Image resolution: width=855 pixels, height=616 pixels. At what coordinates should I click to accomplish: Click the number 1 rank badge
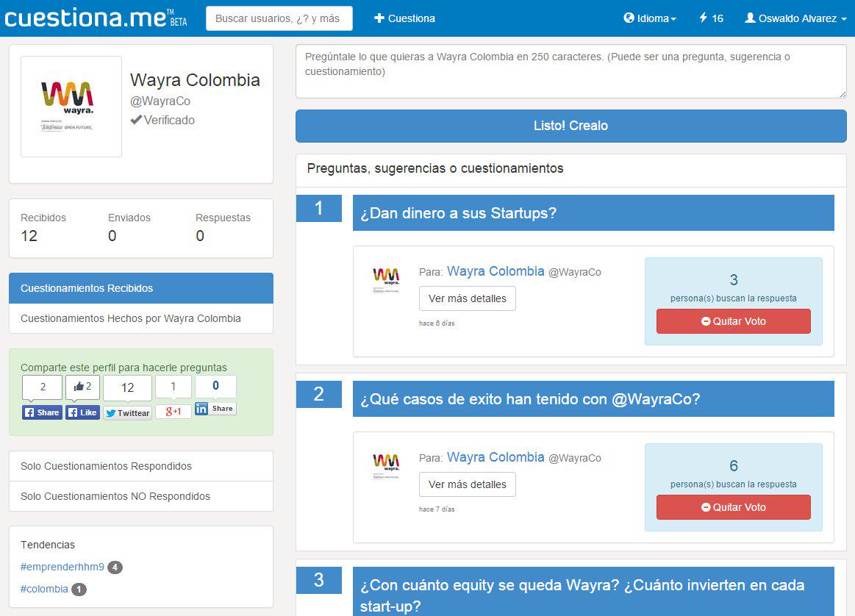click(x=319, y=208)
